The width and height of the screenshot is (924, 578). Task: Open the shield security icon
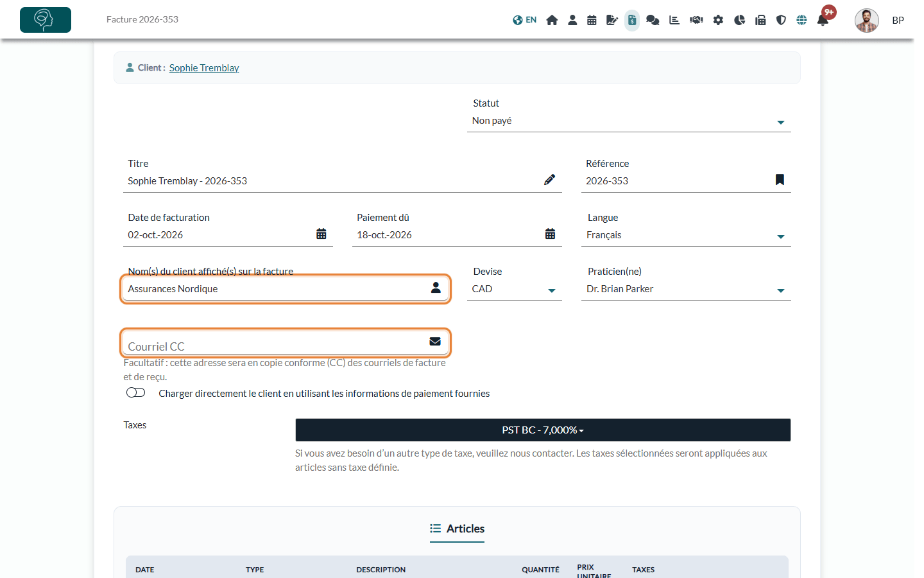(x=781, y=20)
